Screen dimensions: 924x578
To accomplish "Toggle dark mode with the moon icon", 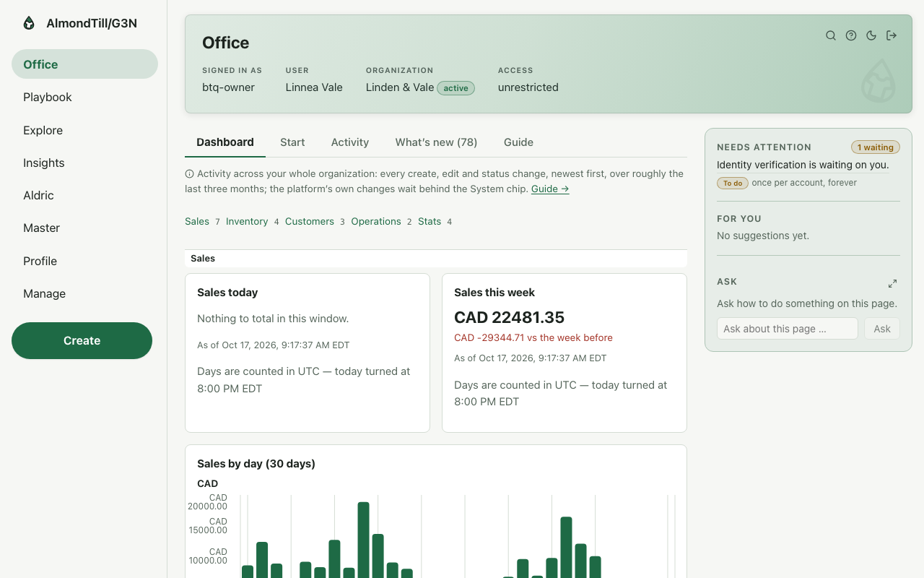I will pos(871,35).
